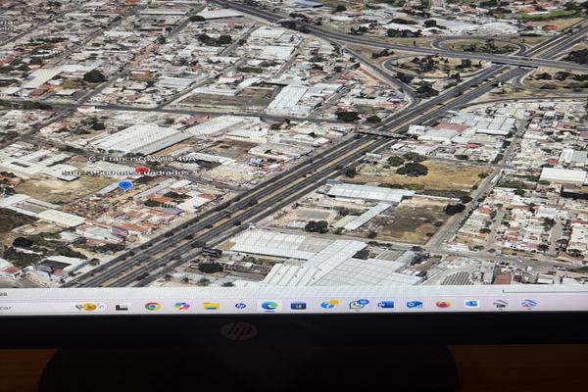Open File Explorer from the taskbar
The image size is (588, 392).
[212, 306]
